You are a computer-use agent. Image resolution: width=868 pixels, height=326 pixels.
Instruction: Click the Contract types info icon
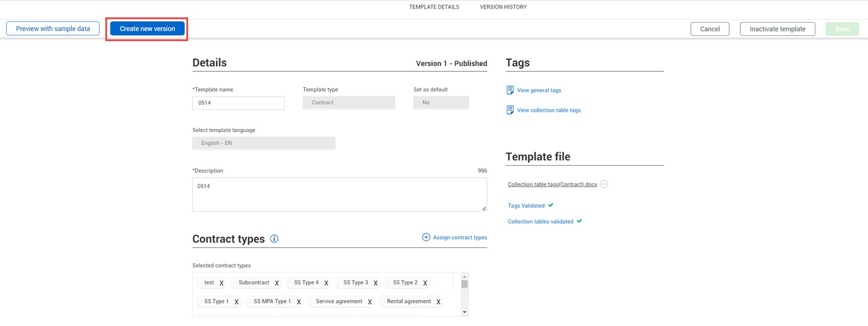click(x=274, y=239)
